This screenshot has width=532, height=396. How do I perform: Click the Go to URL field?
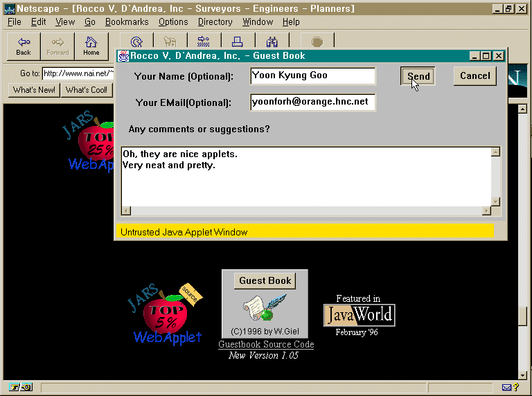78,73
